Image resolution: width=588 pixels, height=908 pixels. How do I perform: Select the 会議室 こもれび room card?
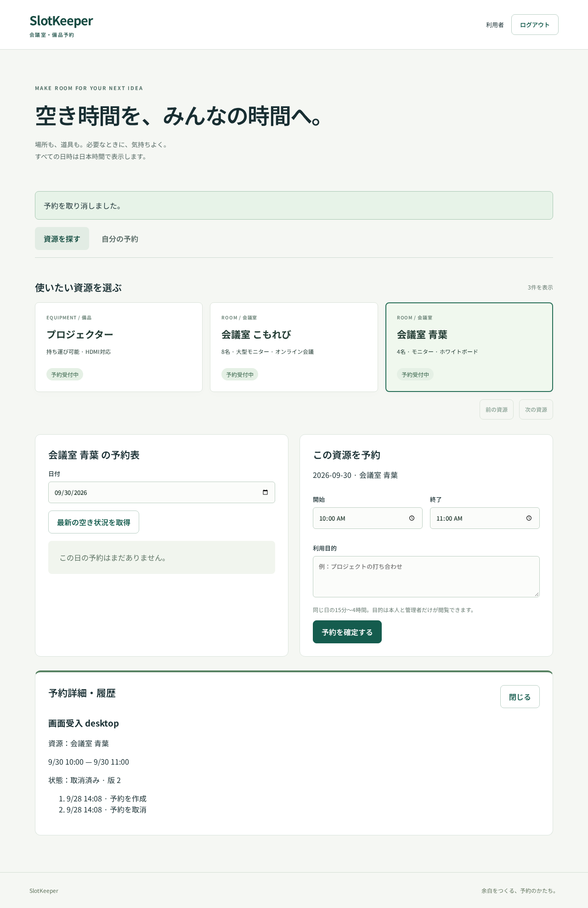pos(294,347)
